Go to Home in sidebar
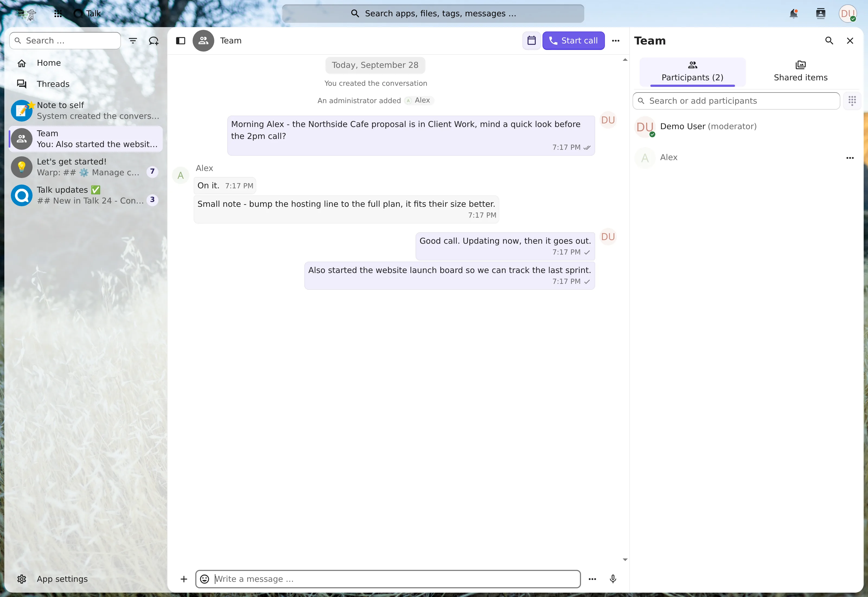 (x=86, y=63)
